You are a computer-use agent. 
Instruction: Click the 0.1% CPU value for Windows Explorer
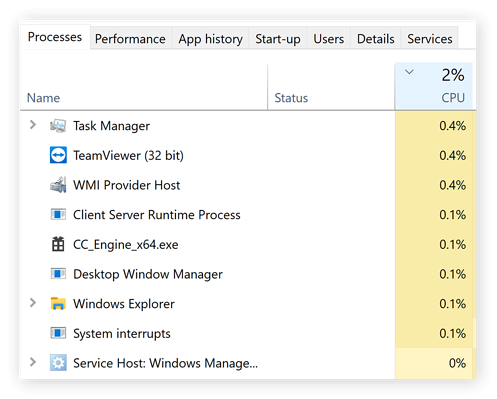452,304
